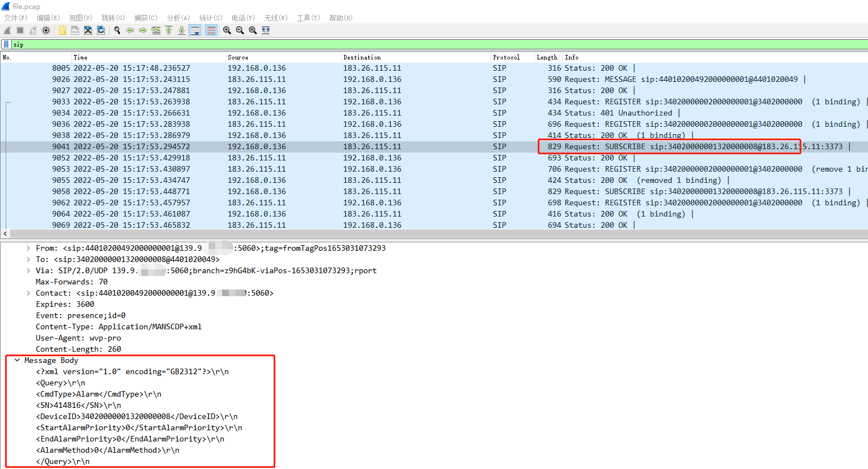Open the 电话(Y) menu
Screen dimensions: 868x469
click(243, 17)
